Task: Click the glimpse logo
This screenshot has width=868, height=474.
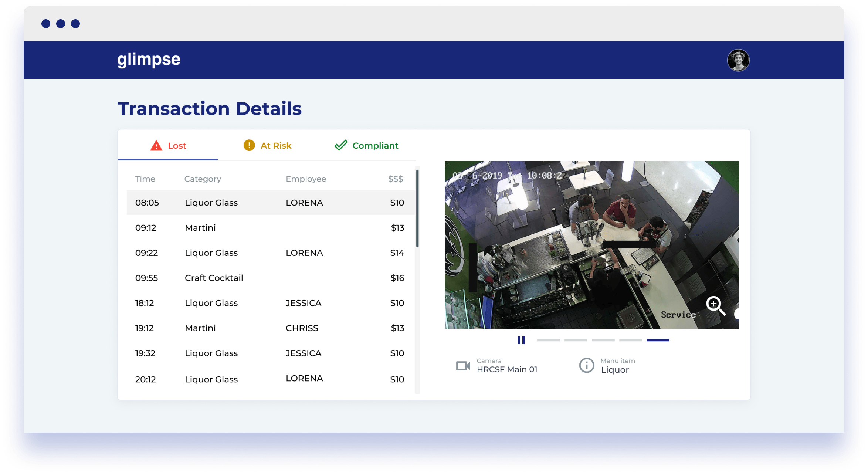Action: click(x=149, y=60)
